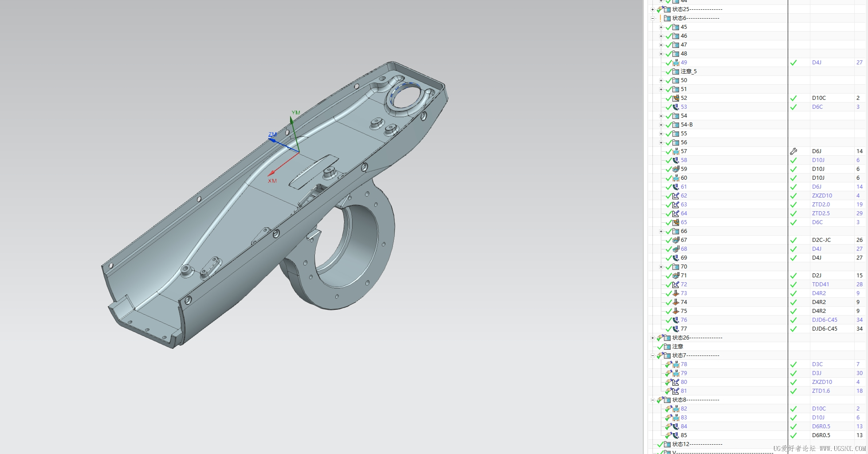Viewport: 868px width, 454px height.
Task: Expand folder 45 in the tree
Action: (x=661, y=27)
